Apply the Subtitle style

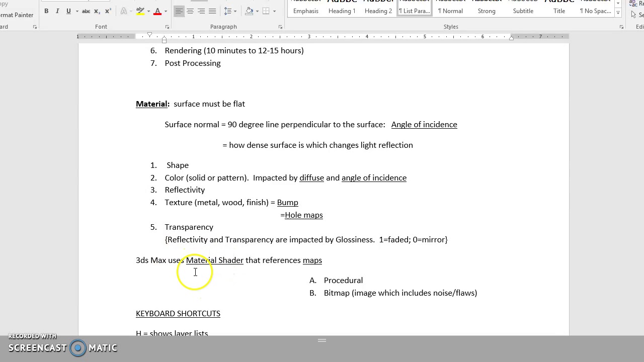point(523,8)
